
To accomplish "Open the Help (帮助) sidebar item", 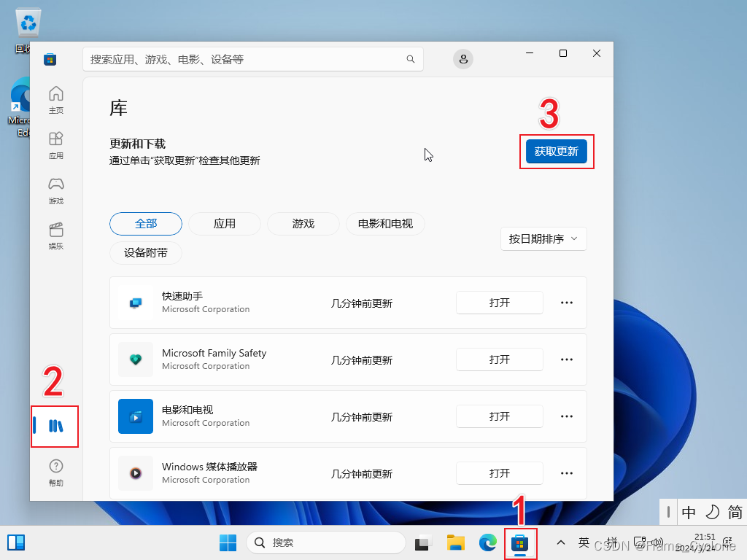I will (x=55, y=472).
